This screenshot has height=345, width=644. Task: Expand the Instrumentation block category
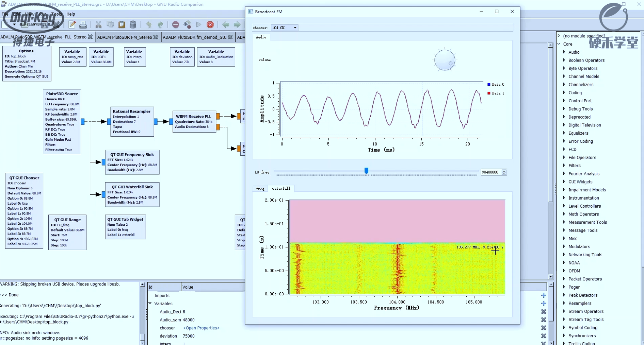[x=564, y=198]
